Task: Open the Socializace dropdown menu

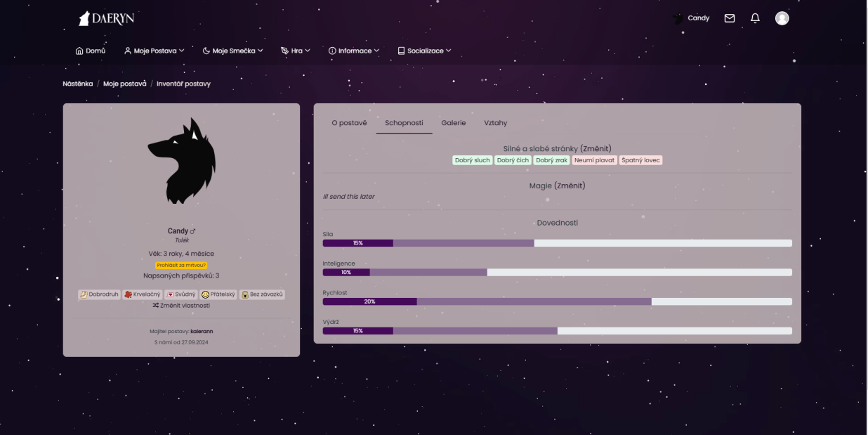Action: pos(424,51)
